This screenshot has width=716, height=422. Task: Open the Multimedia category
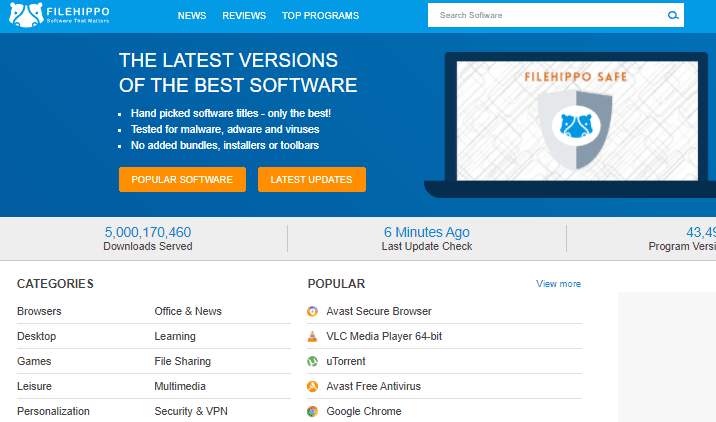[x=180, y=386]
